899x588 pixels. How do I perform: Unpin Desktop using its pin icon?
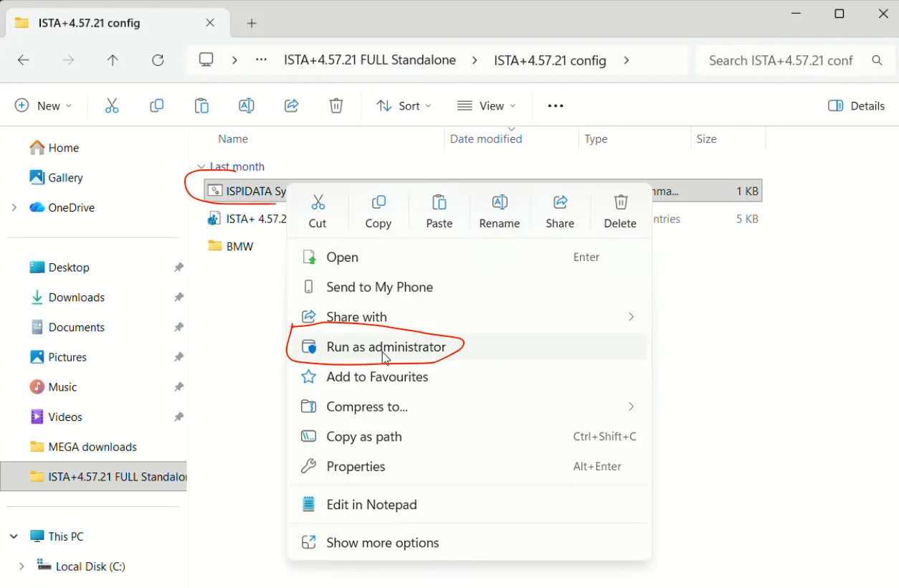tap(179, 267)
